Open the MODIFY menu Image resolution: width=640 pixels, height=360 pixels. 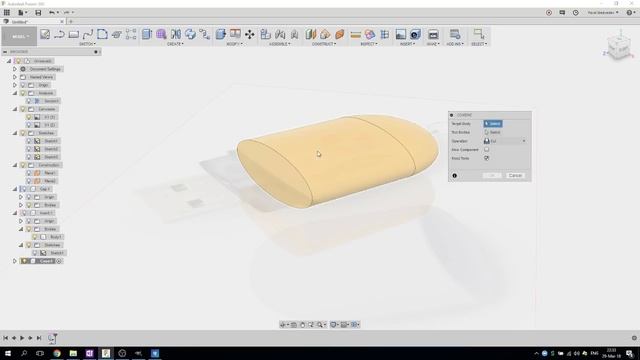click(x=234, y=44)
